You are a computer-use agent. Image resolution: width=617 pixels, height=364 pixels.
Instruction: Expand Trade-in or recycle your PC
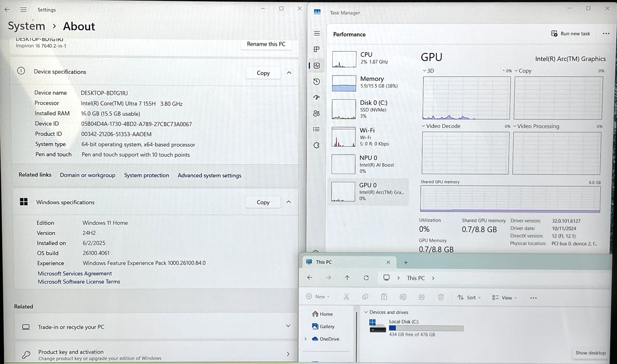point(156,327)
